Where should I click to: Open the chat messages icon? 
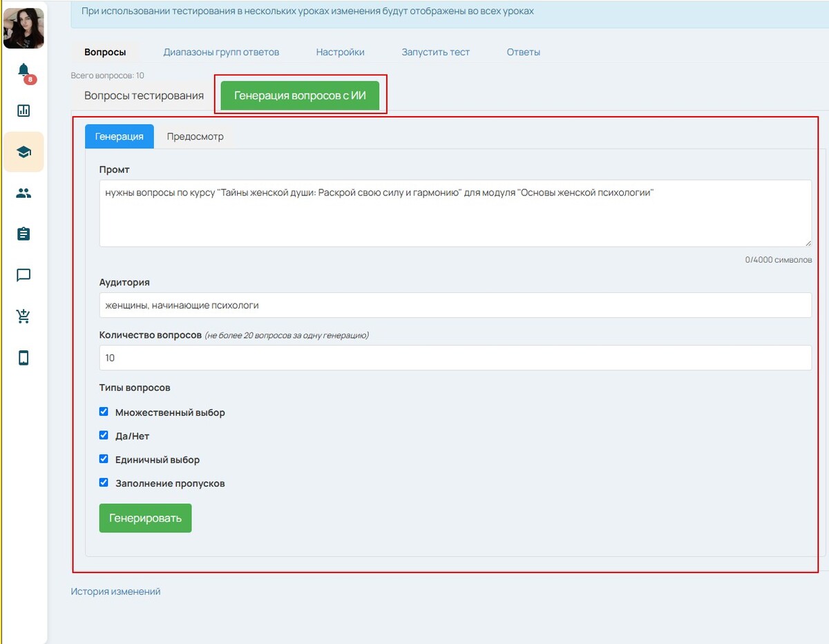point(23,276)
